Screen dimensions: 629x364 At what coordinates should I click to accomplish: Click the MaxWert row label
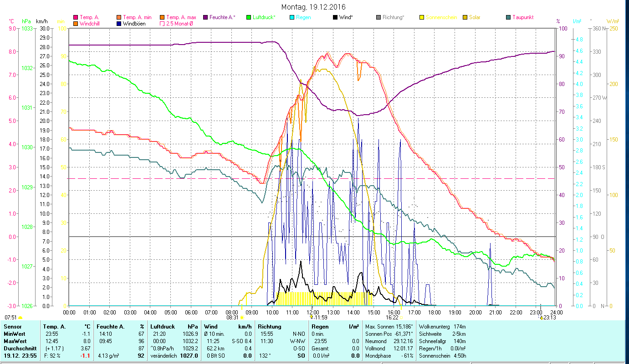coord(14,341)
